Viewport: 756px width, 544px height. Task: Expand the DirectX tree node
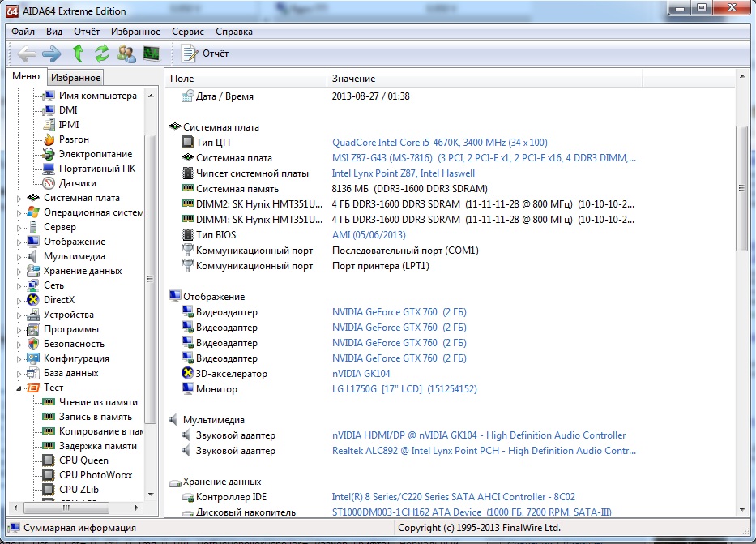[x=19, y=301]
